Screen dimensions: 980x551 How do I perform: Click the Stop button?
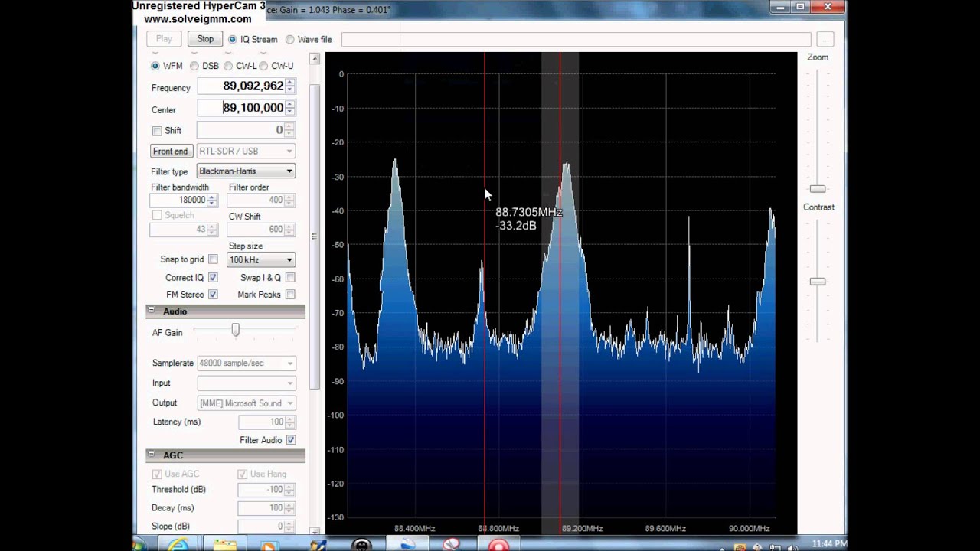pyautogui.click(x=205, y=39)
